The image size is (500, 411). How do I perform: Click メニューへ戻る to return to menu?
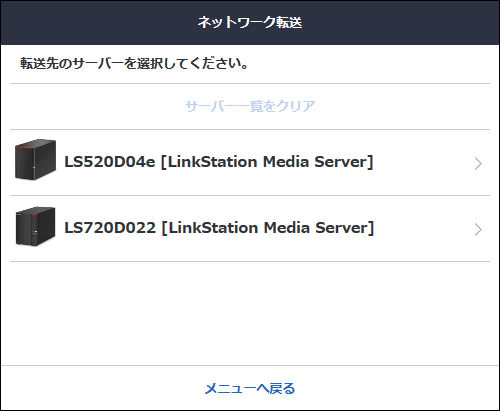point(250,389)
